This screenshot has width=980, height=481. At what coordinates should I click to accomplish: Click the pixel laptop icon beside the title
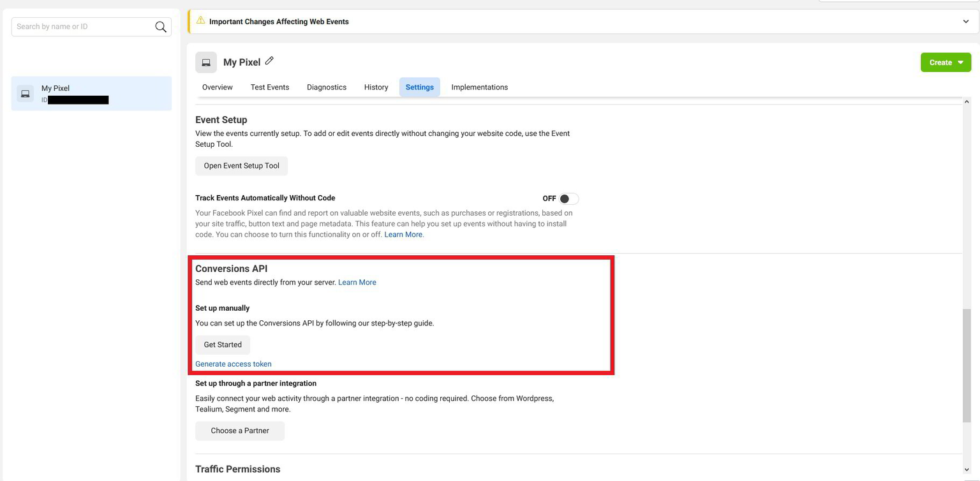(206, 63)
